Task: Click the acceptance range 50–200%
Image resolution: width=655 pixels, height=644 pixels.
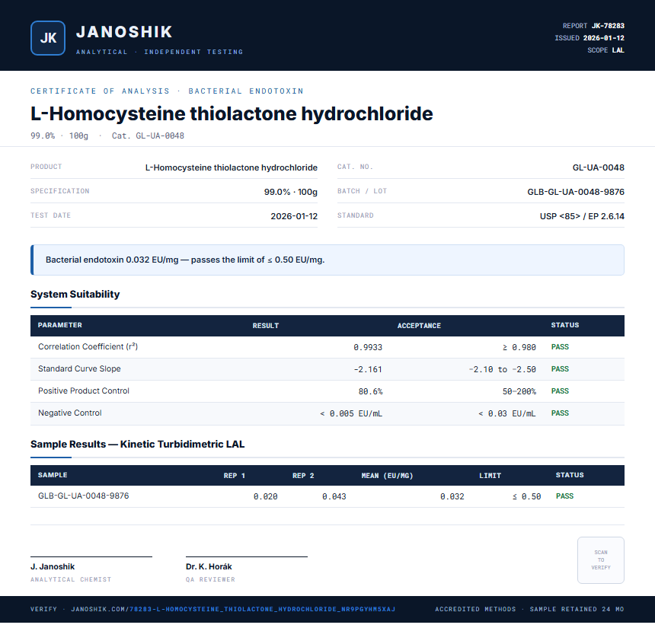Action: pyautogui.click(x=519, y=392)
